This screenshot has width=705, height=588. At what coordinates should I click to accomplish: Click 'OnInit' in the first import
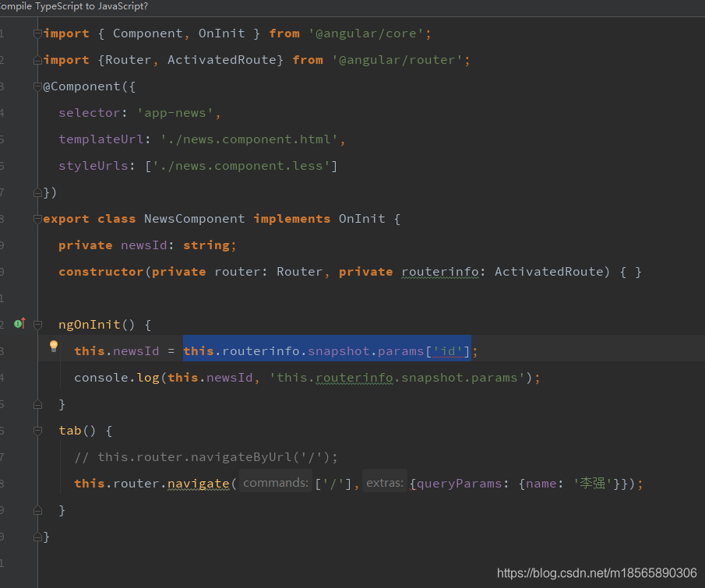[x=222, y=33]
